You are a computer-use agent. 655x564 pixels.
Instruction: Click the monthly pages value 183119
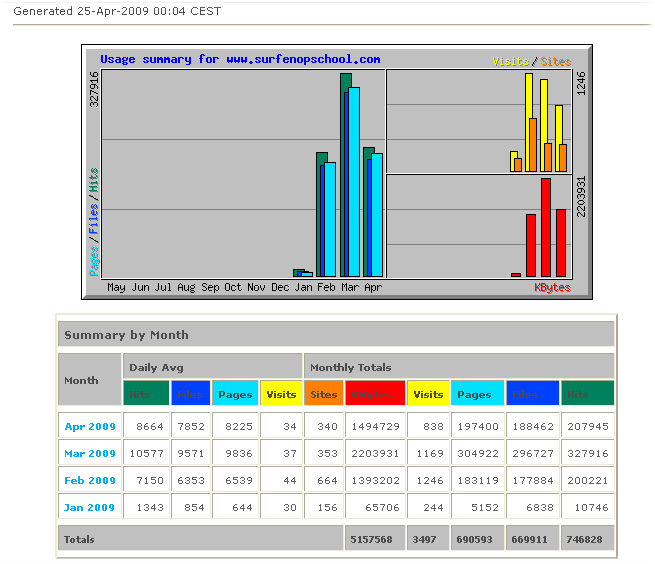pyautogui.click(x=478, y=480)
